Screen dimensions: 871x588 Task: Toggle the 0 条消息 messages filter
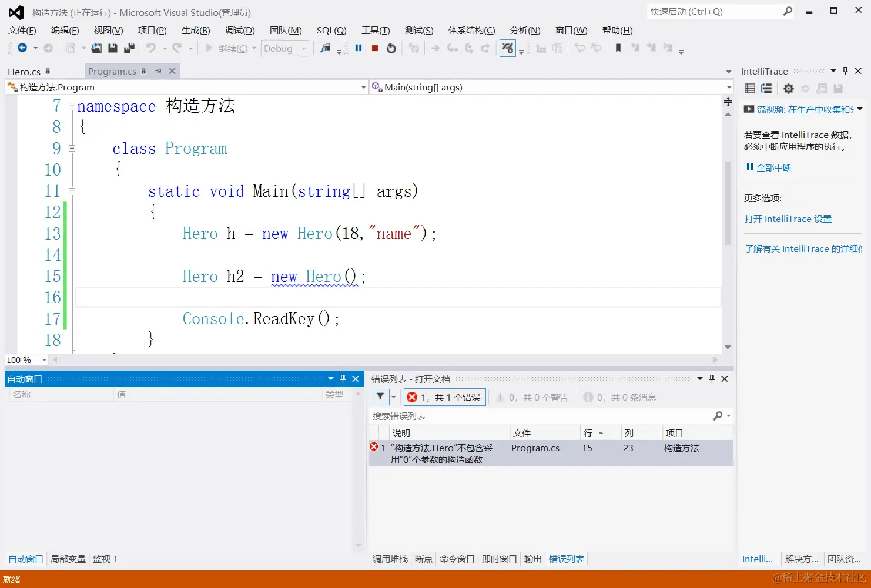[620, 397]
